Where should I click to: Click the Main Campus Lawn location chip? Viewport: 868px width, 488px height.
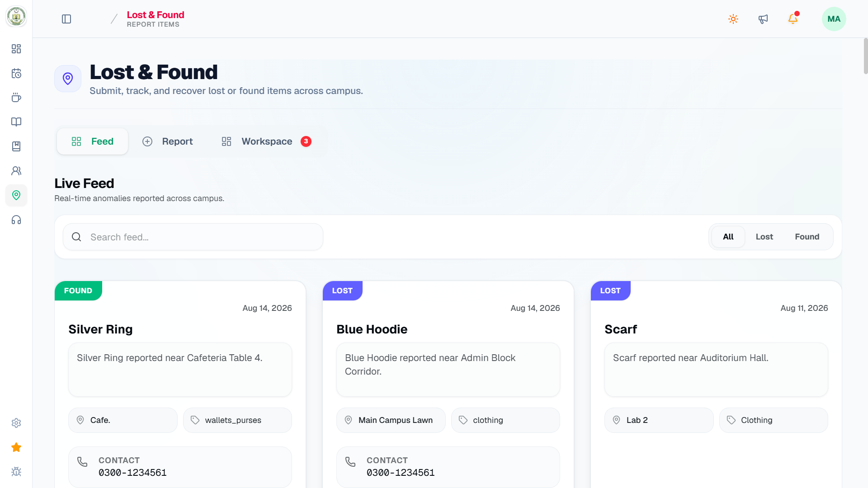391,420
